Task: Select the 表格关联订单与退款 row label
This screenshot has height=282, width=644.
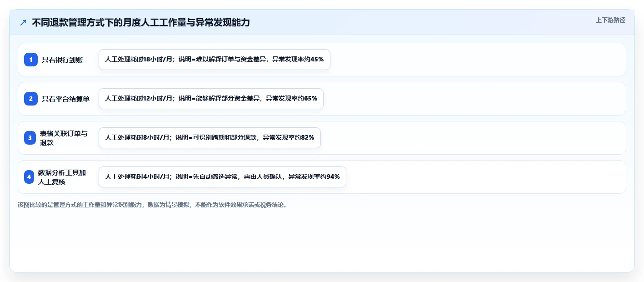Action: (64, 138)
